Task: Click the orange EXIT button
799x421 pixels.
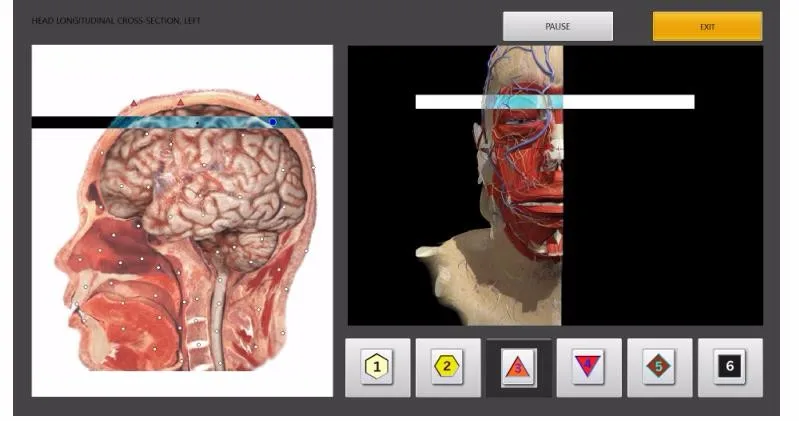Action: [707, 27]
